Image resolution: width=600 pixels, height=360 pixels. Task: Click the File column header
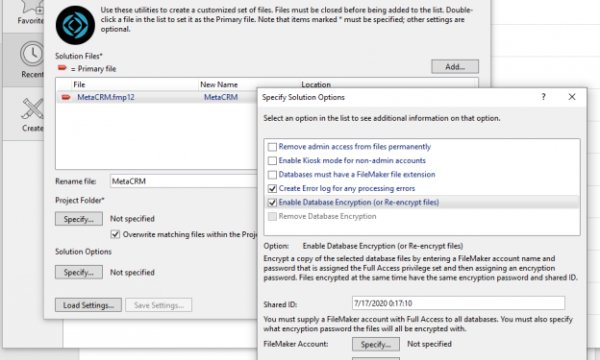pos(79,85)
